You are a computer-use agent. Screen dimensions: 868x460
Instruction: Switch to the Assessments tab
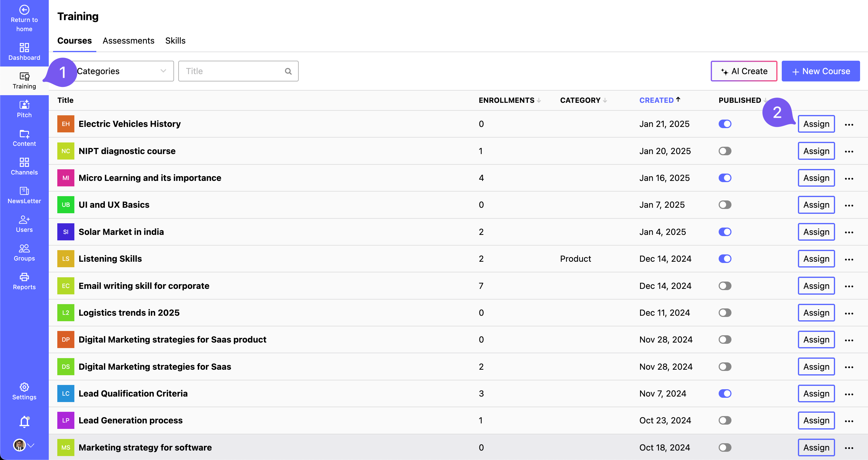click(x=128, y=41)
